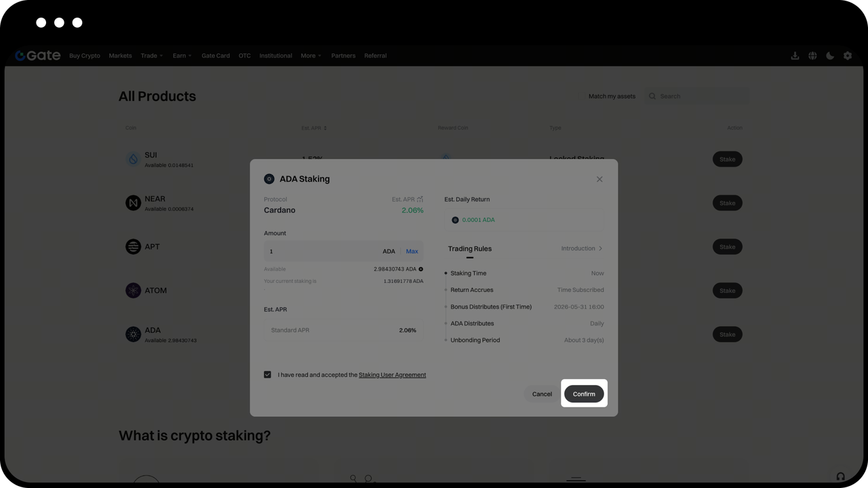Click the ADA icon in dialog title
This screenshot has height=488, width=868.
pos(269,179)
